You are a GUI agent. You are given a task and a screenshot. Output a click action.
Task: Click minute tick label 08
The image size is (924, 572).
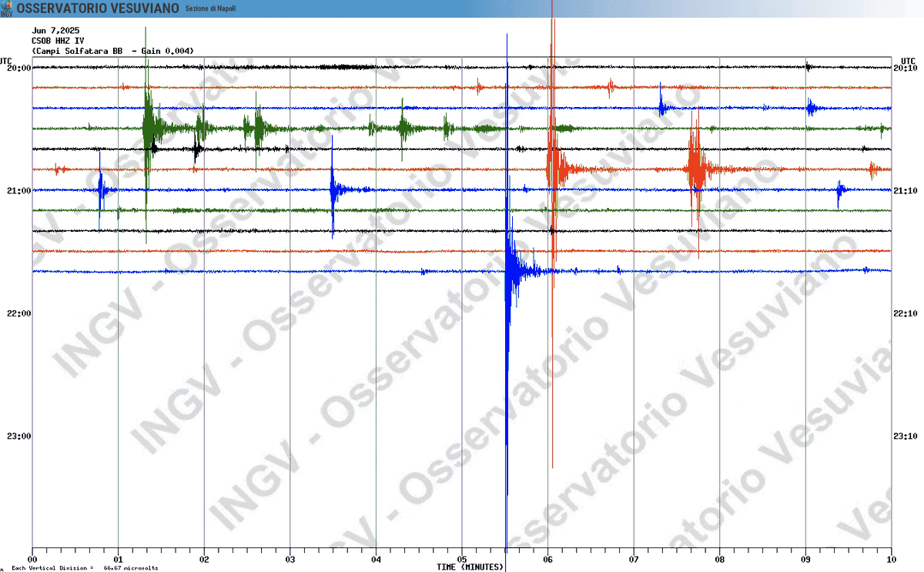719,560
